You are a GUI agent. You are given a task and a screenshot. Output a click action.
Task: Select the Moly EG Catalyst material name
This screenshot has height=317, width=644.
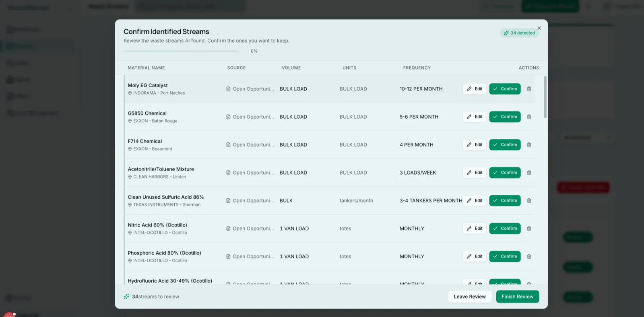tap(148, 85)
